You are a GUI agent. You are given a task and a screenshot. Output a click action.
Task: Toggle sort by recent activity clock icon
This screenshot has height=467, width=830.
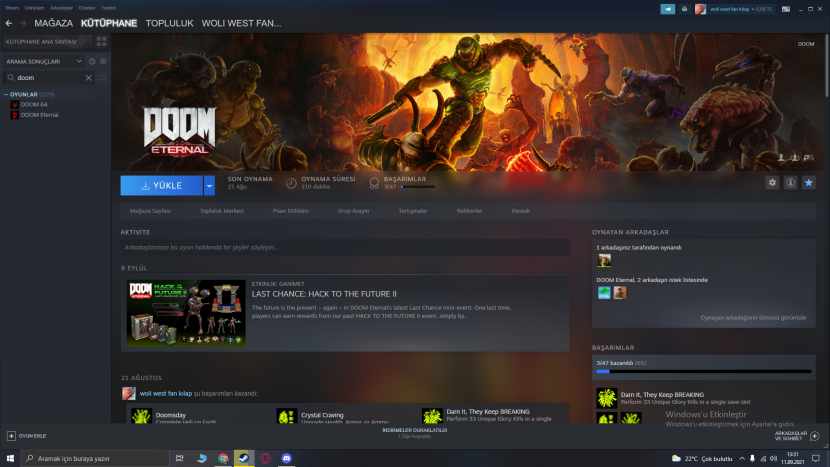pyautogui.click(x=92, y=61)
